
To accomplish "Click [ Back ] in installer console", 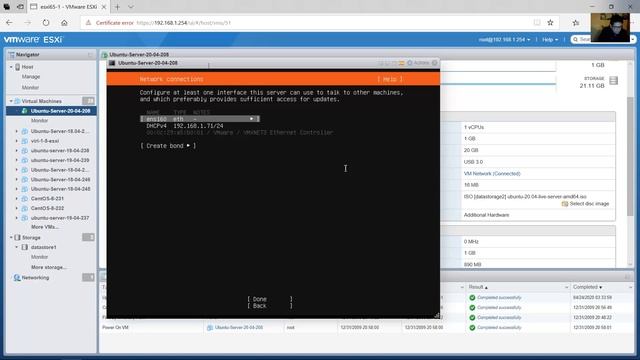I will point(270,306).
